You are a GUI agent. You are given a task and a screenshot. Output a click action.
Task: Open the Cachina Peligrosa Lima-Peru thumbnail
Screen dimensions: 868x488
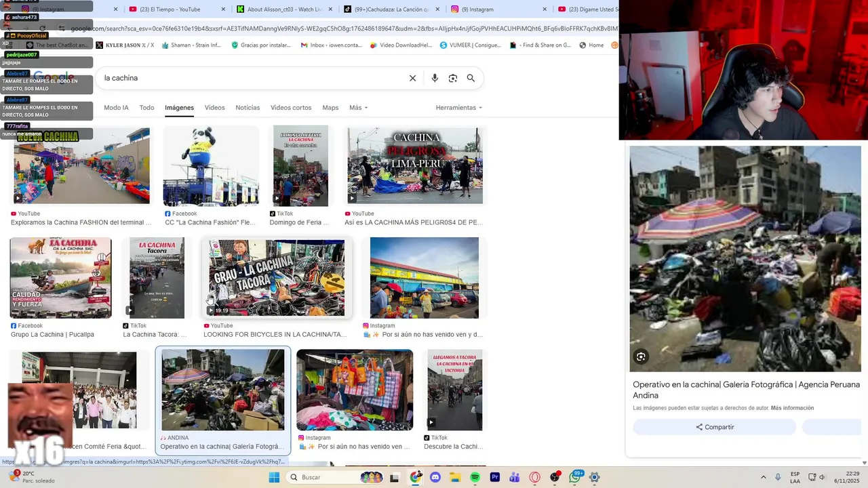click(x=415, y=166)
